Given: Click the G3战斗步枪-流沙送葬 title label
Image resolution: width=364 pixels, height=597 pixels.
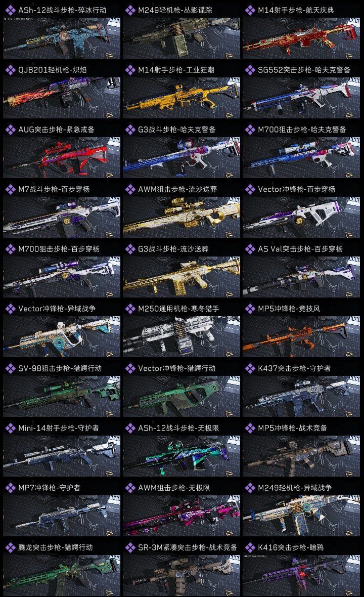Looking at the screenshot, I should coord(173,249).
